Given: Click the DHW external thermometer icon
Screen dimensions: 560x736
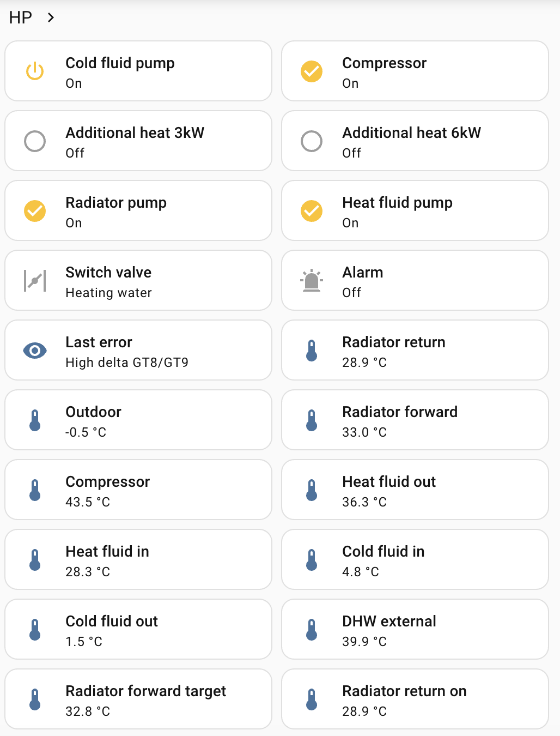Looking at the screenshot, I should [x=312, y=630].
